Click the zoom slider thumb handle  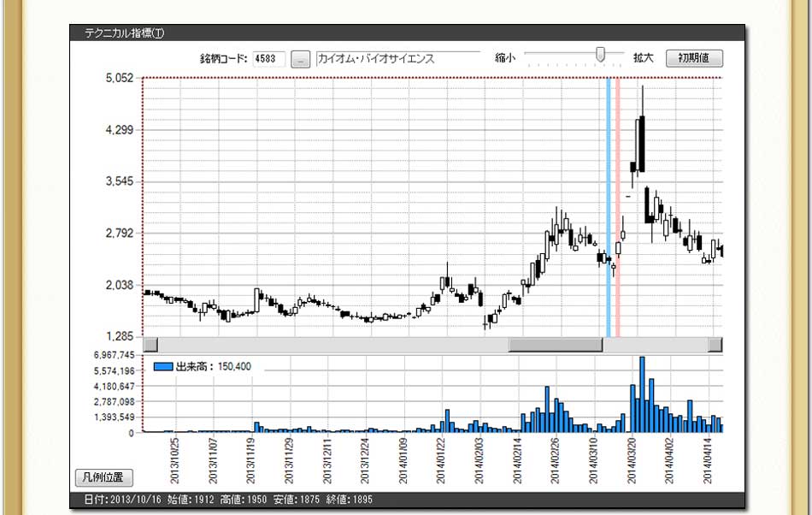point(601,55)
